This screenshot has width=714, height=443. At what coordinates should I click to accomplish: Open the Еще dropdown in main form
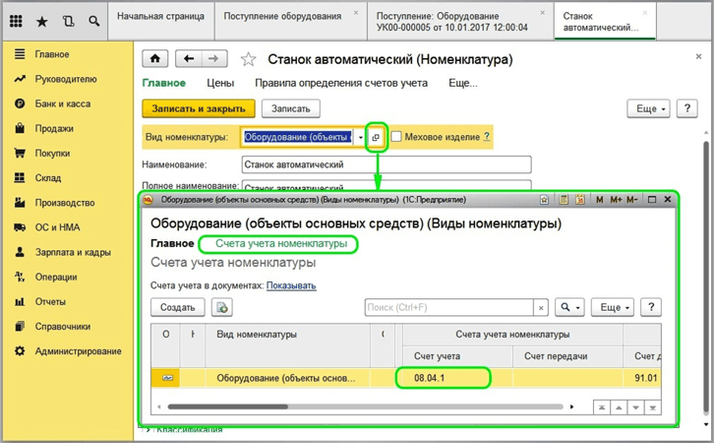pos(647,108)
